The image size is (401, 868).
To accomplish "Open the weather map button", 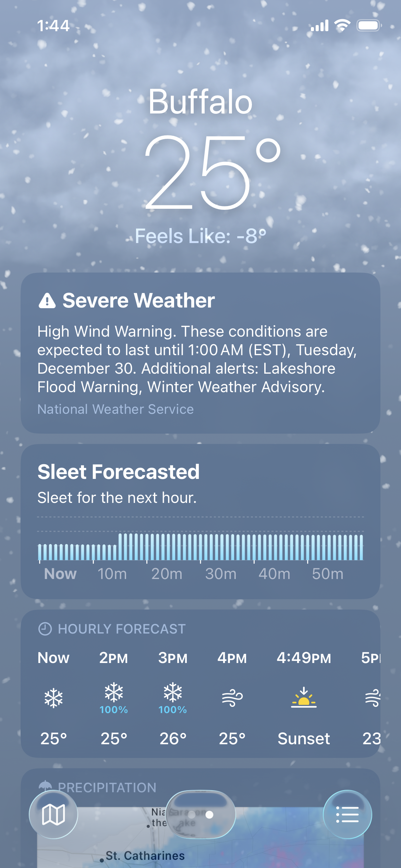I will click(x=53, y=815).
